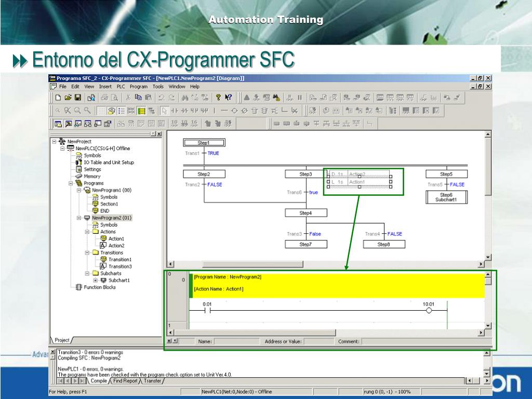532x399 pixels.
Task: Click the Copy toolbar icon
Action: click(x=138, y=98)
